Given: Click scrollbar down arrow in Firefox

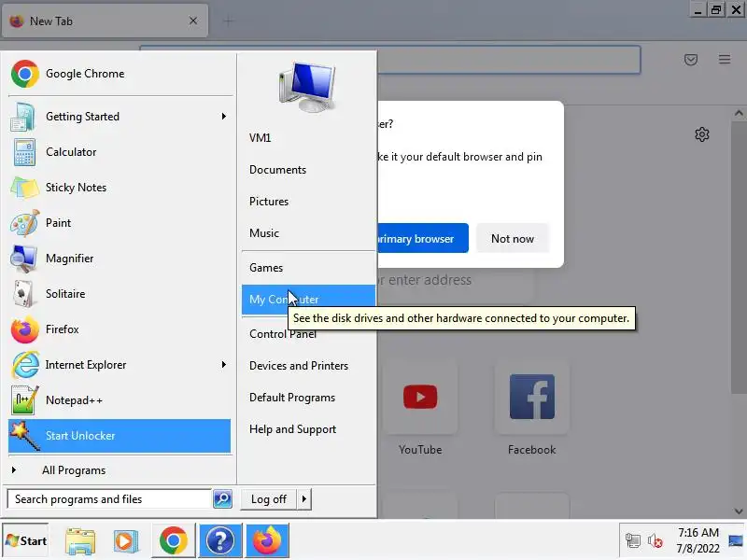Looking at the screenshot, I should (x=739, y=511).
